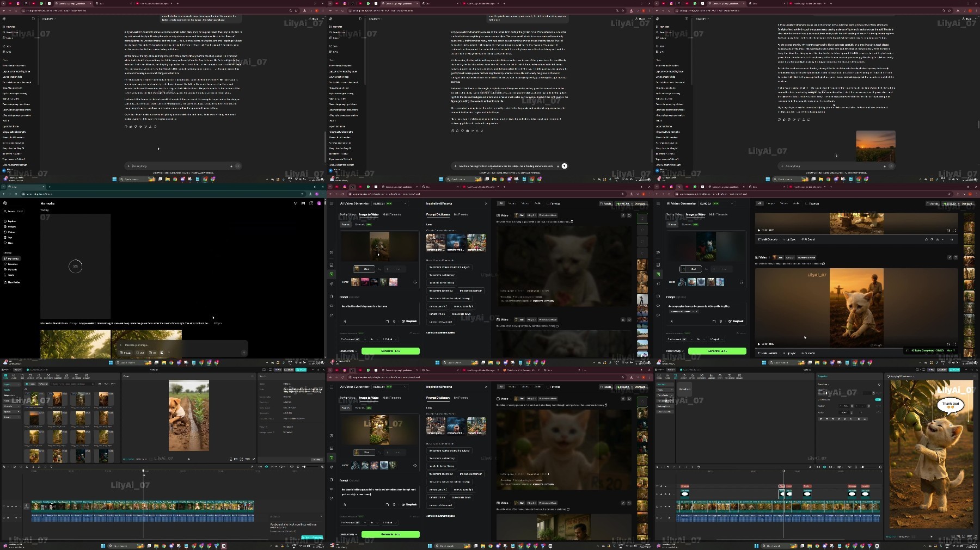Open Transitions in bottom-right CapCut toolbar
The width and height of the screenshot is (980, 550).
(703, 376)
